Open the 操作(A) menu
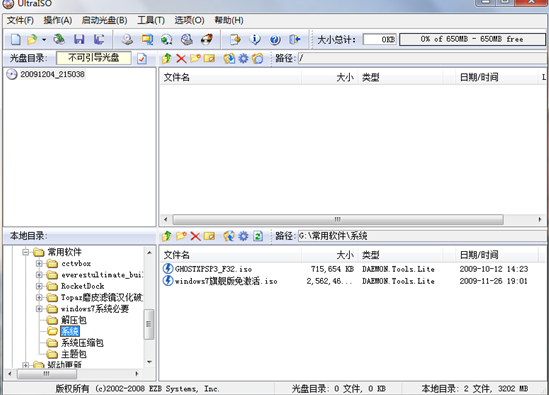Screen dimensions: 549x395 click(x=58, y=20)
